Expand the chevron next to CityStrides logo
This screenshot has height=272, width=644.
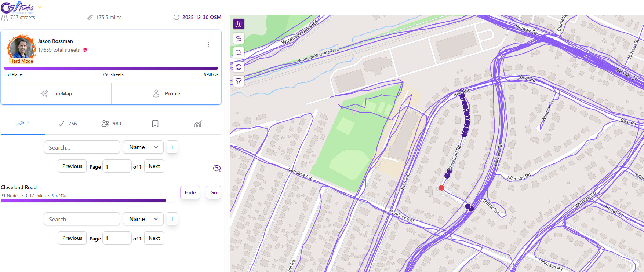(x=40, y=7)
